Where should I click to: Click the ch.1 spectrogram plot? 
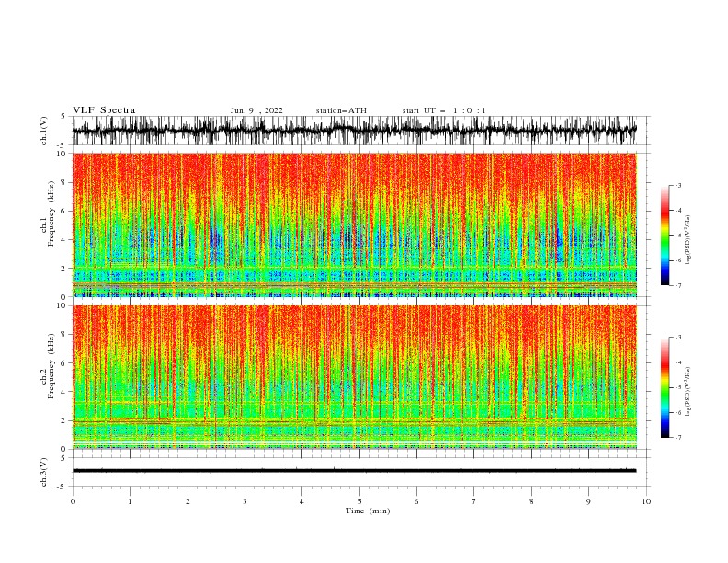(x=355, y=224)
